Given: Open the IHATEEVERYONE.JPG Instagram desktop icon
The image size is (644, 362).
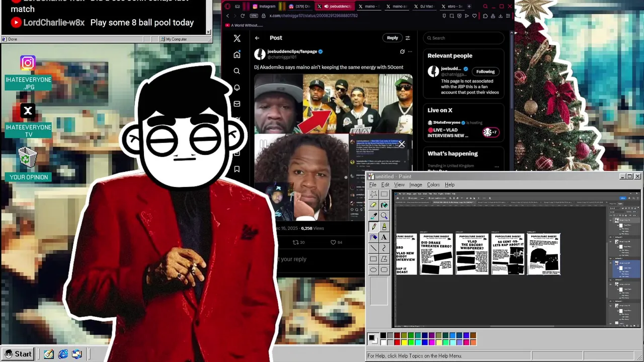Looking at the screenshot, I should 28,73.
